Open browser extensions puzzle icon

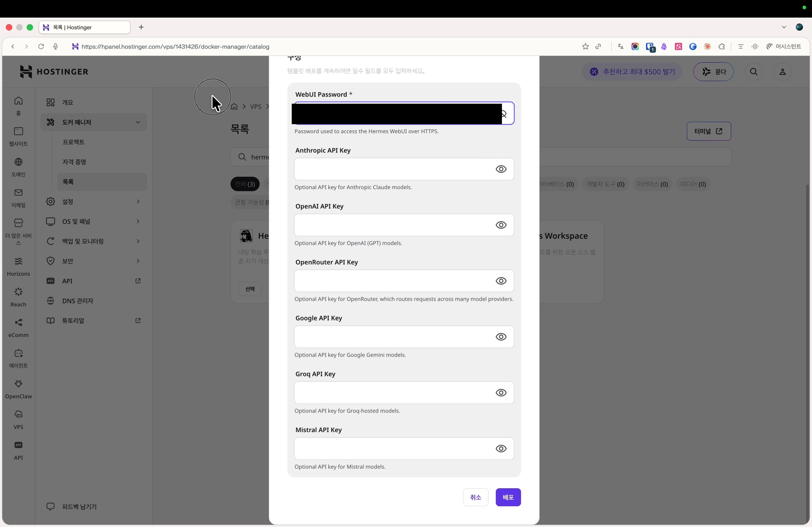pos(722,47)
